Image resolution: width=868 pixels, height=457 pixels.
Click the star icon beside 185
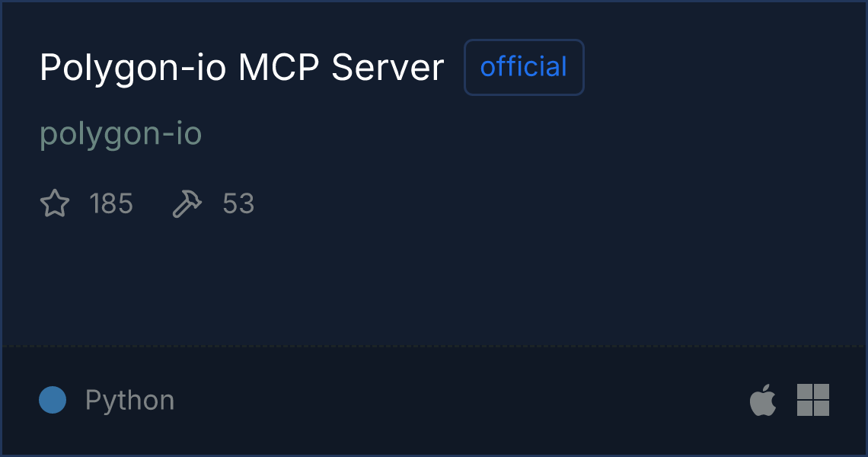click(55, 203)
